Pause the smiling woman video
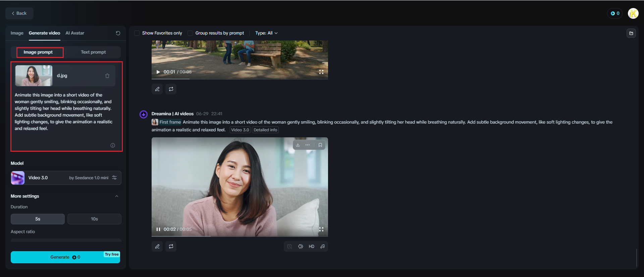Screen dimensions: 644x277 click(x=158, y=229)
